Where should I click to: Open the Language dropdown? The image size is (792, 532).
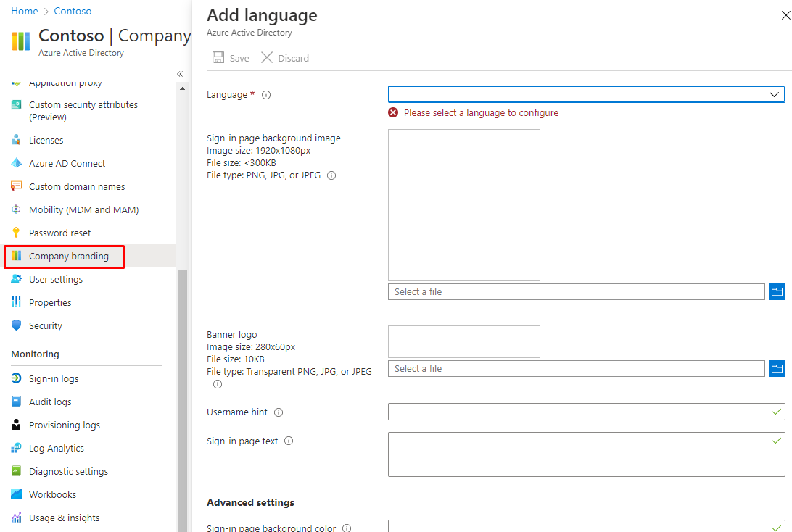586,94
